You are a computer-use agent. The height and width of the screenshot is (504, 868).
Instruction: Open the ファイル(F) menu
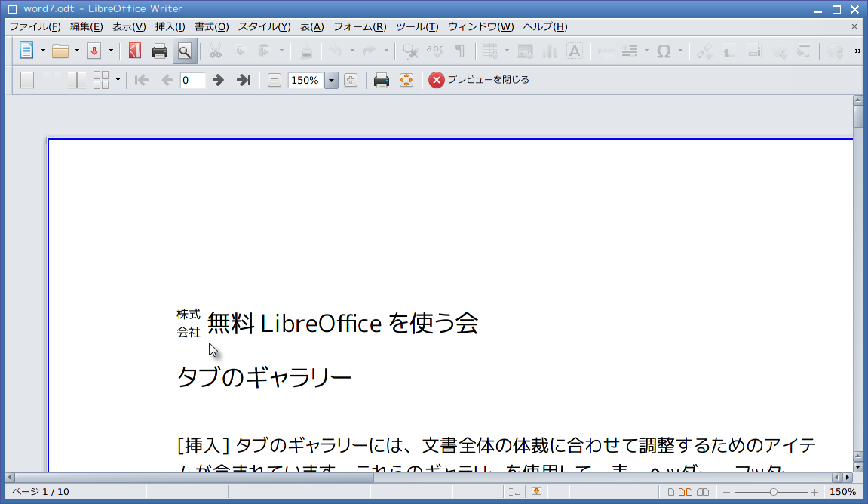(x=35, y=26)
